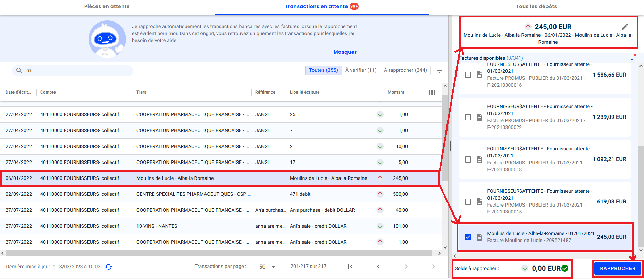Open document icon of 1 092,21 EUR invoice
Screen dimensions: 644x279
[479, 159]
